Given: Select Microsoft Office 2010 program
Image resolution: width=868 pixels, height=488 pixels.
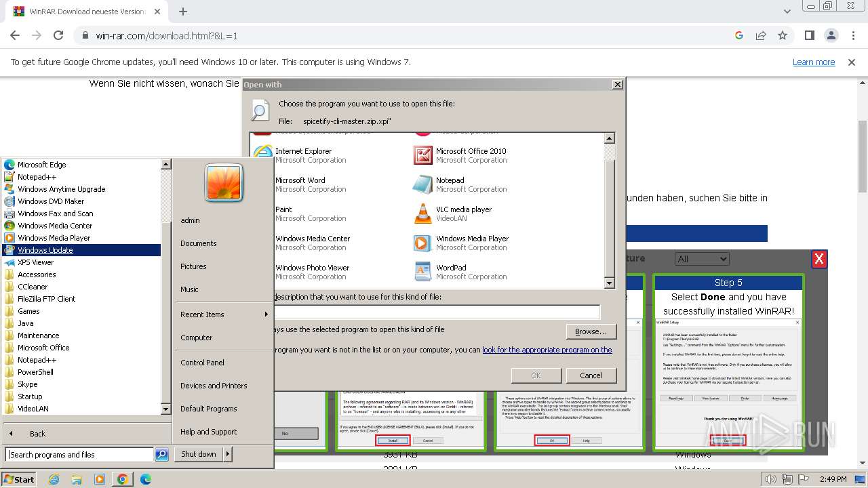Looking at the screenshot, I should (x=461, y=156).
